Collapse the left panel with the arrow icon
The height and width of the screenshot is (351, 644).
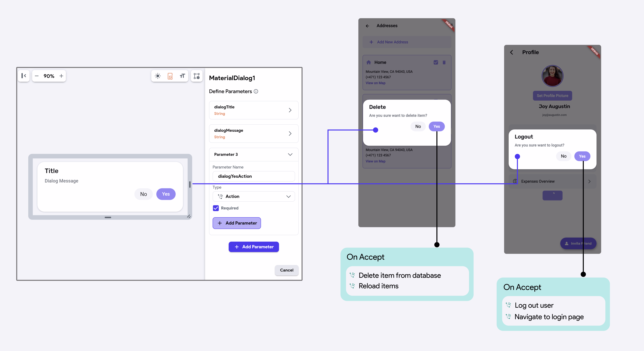24,76
